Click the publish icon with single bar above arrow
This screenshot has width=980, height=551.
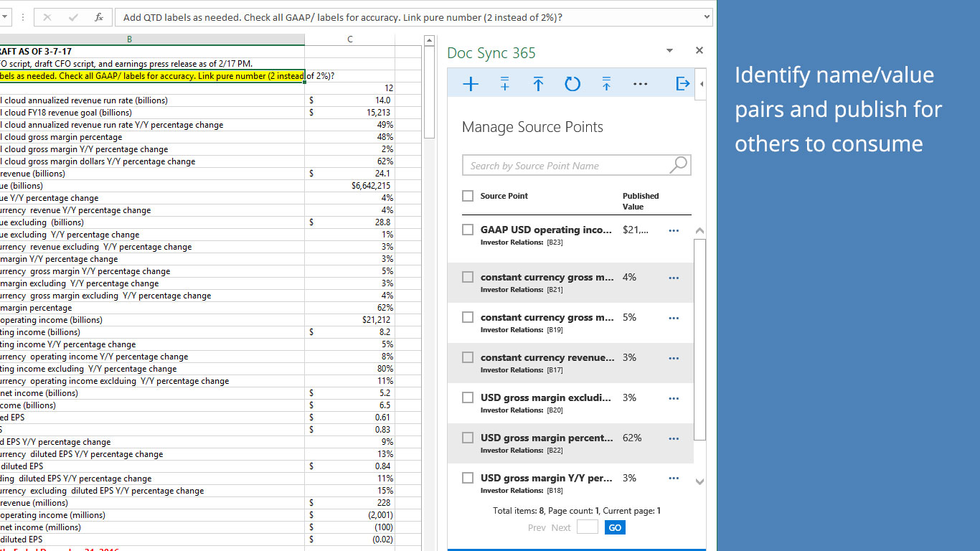(538, 85)
